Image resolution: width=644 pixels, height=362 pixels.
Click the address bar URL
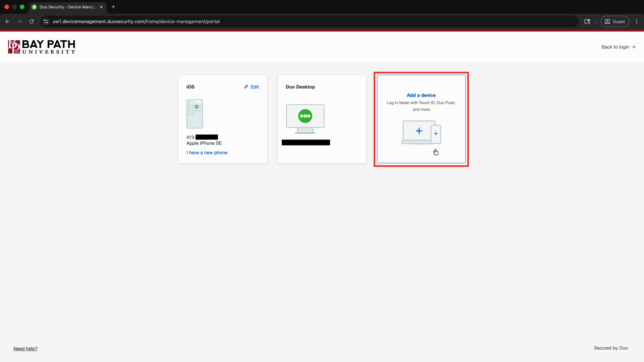coord(136,21)
